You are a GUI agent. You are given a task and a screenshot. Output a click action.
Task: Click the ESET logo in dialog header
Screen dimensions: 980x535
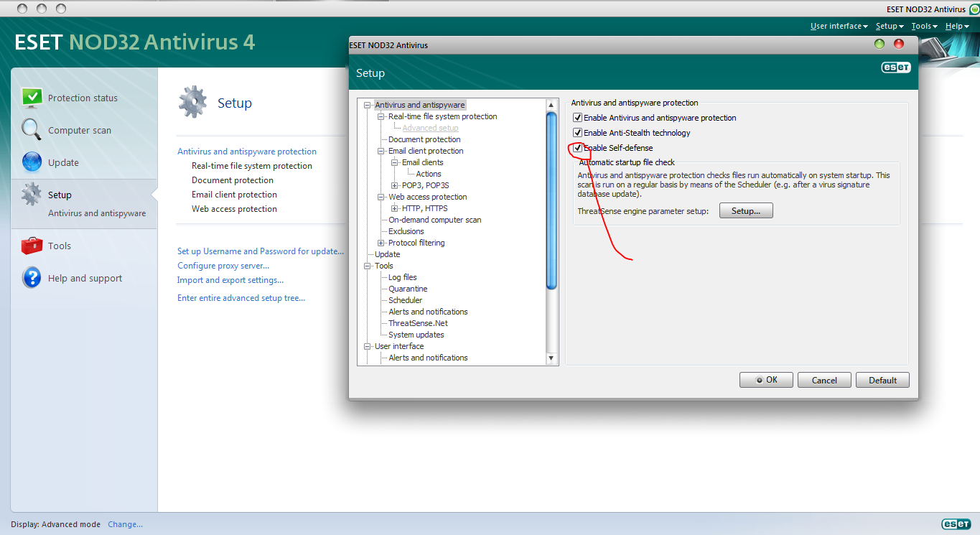pos(896,68)
